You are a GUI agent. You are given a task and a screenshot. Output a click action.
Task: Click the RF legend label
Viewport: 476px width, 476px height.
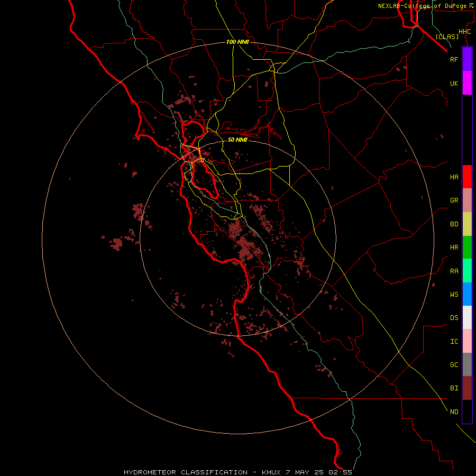click(x=454, y=59)
